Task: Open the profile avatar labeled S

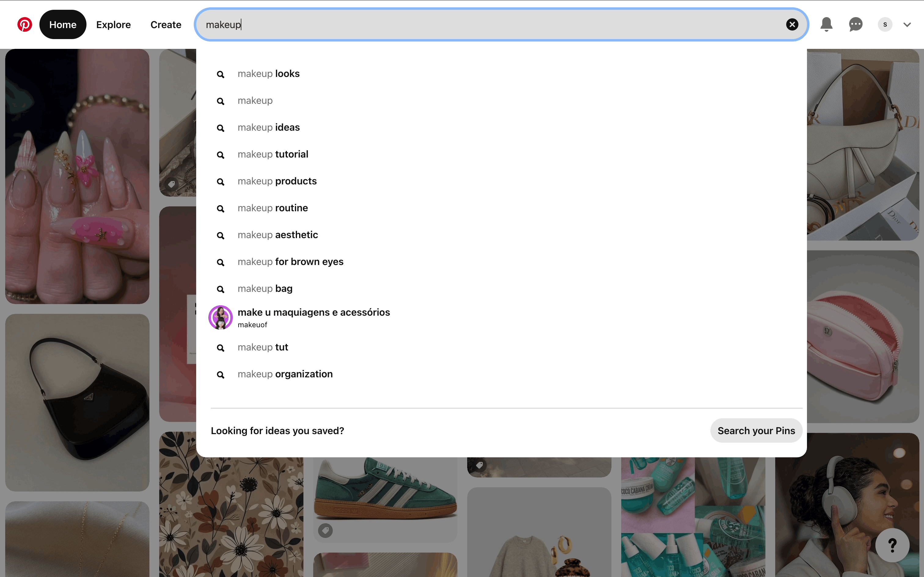Action: (x=885, y=25)
